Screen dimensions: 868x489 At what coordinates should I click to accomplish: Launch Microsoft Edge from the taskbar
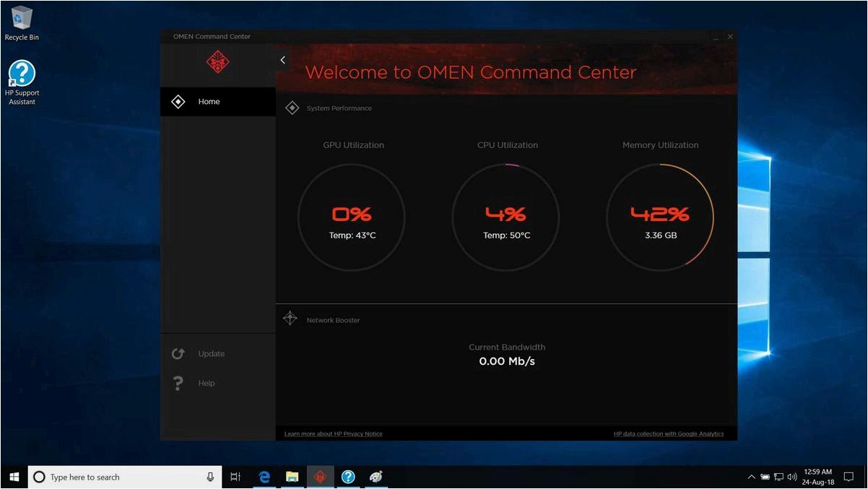[x=264, y=477]
